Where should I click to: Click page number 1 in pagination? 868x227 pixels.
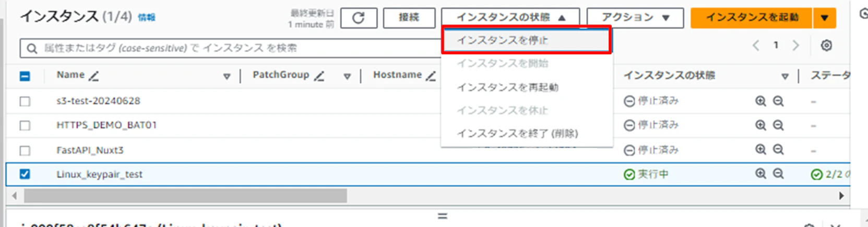pos(776,46)
